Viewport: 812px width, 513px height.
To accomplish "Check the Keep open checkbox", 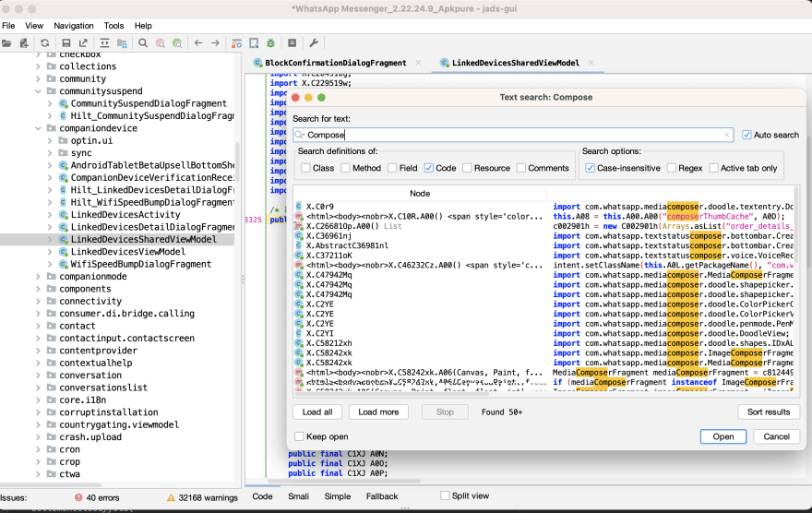I will click(299, 436).
